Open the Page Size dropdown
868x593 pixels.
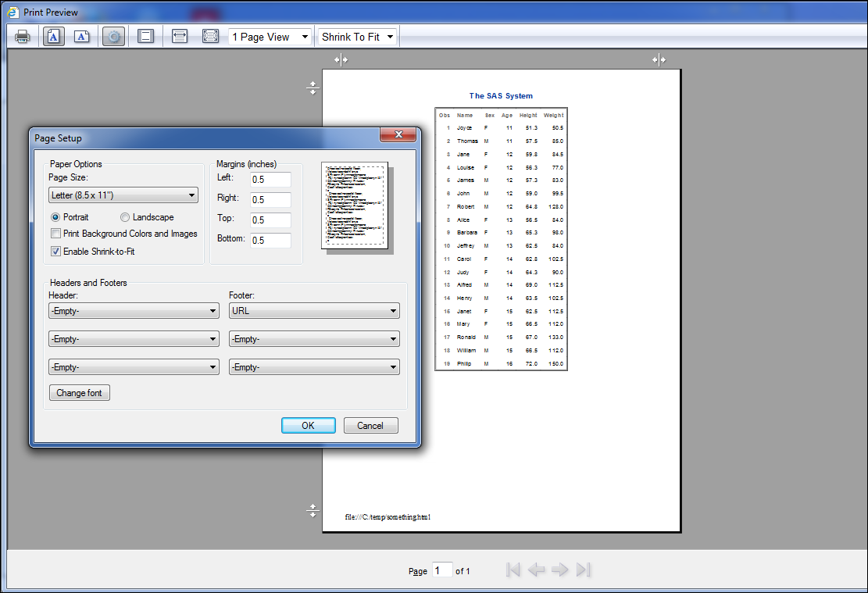point(123,194)
